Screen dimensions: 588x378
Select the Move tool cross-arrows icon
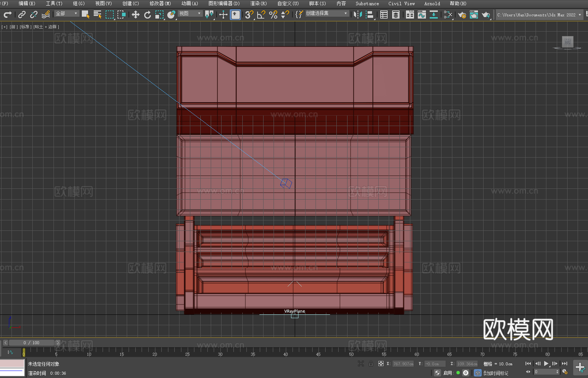[x=136, y=14]
